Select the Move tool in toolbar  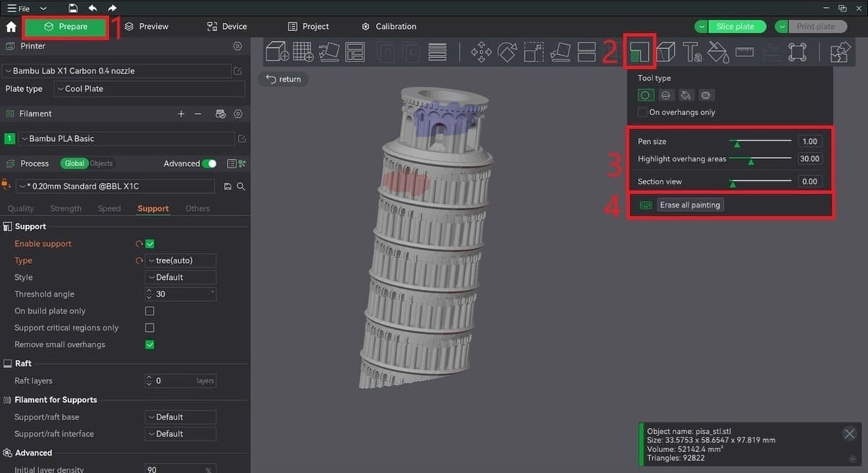pyautogui.click(x=481, y=52)
